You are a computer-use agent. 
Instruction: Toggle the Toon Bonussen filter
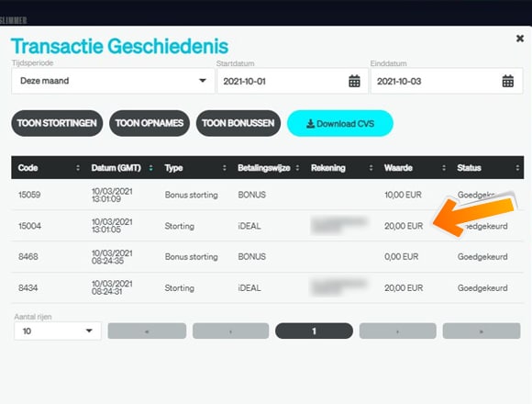pos(238,123)
